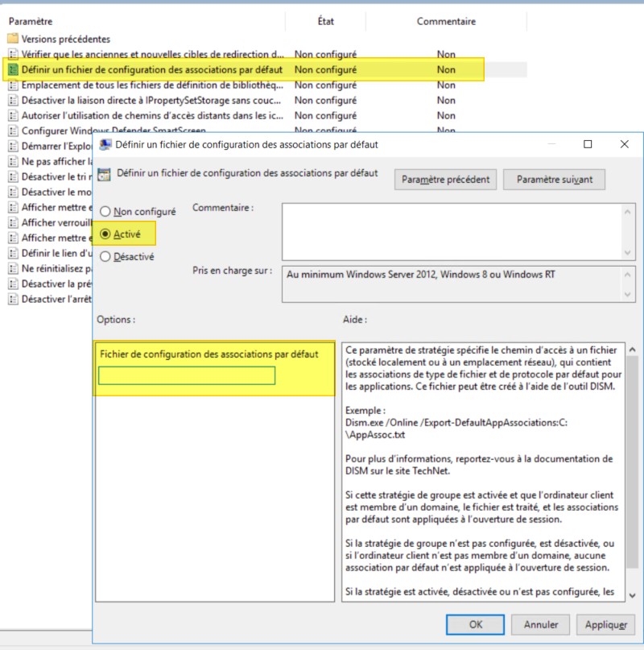This screenshot has height=650, width=644.
Task: Click the Aide panel scrollbar thumb
Action: pos(632,462)
